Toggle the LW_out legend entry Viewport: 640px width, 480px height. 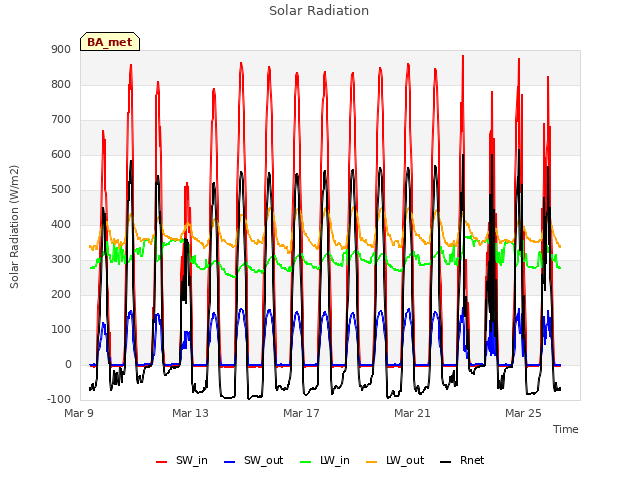(395, 460)
